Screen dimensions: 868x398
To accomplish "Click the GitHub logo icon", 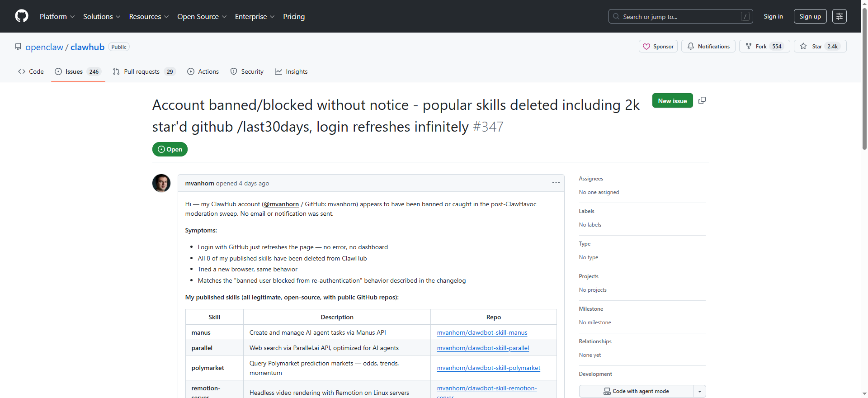I will pos(22,16).
